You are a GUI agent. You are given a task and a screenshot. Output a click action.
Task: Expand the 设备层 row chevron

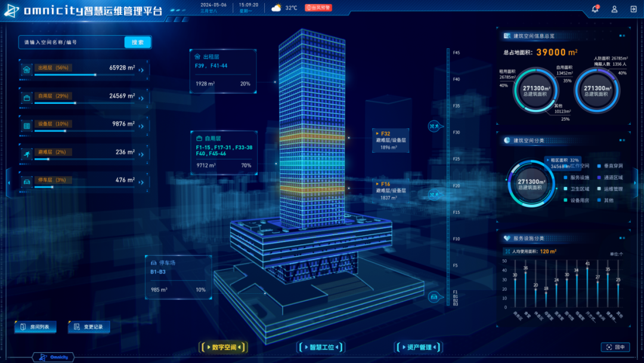point(141,125)
